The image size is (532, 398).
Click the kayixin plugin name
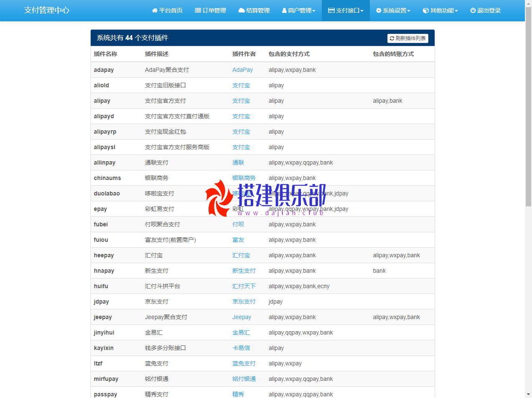click(104, 348)
